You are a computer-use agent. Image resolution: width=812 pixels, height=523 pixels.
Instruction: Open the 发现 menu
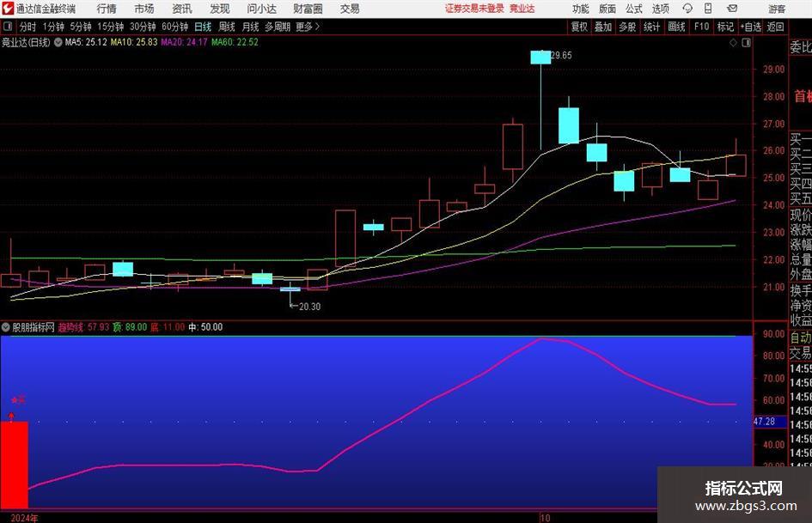click(x=220, y=9)
